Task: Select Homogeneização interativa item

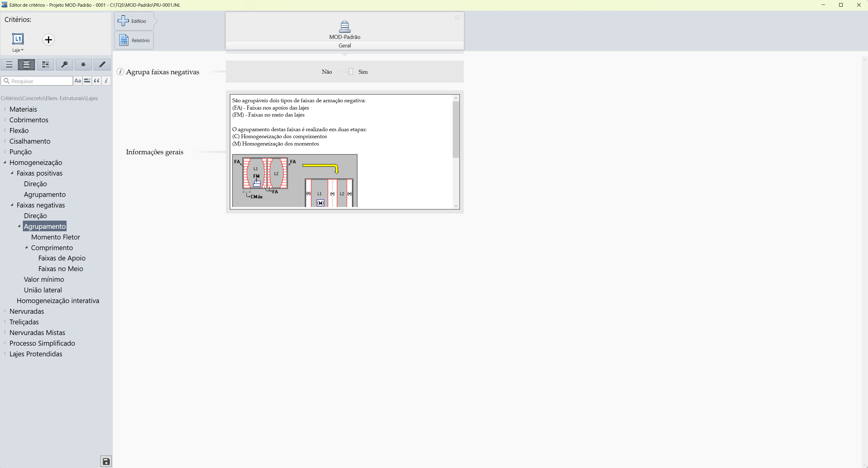Action: click(58, 300)
